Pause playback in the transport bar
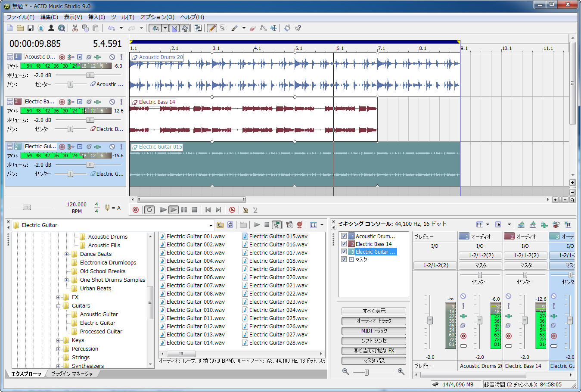The width and height of the screenshot is (581, 392). tap(184, 210)
